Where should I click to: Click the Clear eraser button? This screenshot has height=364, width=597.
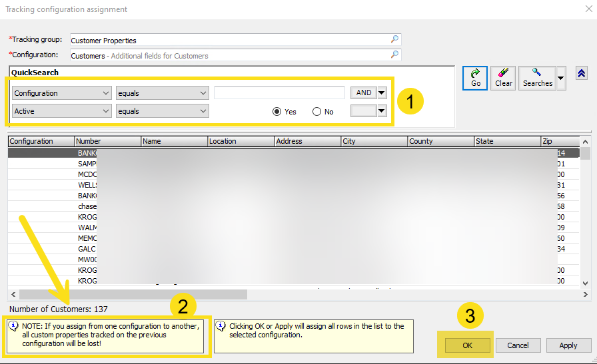point(503,78)
